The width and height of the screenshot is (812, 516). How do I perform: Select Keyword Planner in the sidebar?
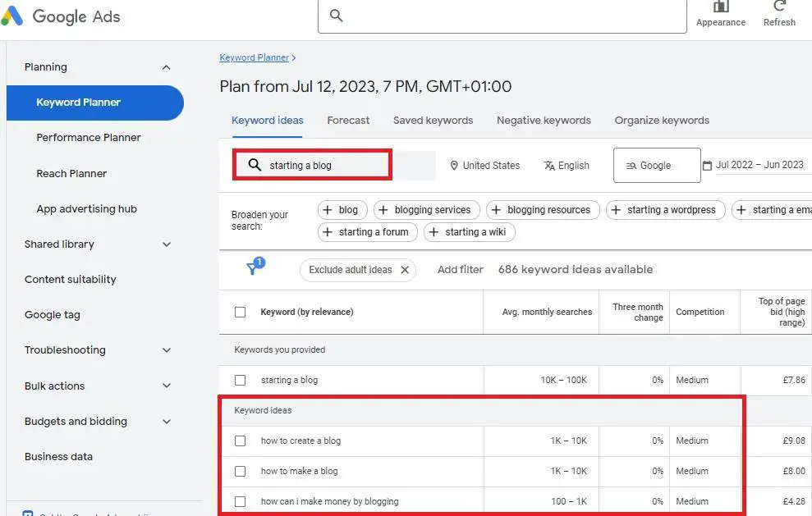point(95,103)
